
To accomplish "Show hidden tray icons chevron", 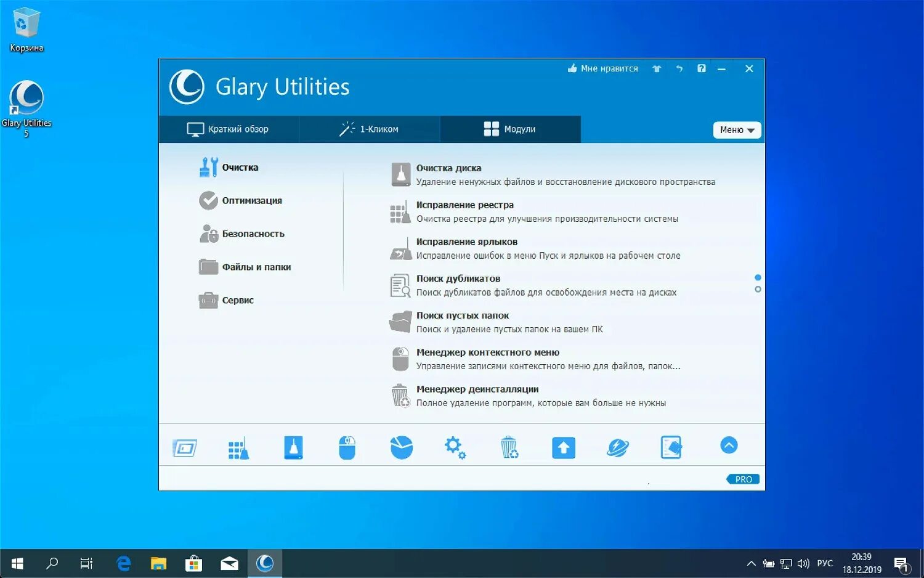I will pos(751,563).
